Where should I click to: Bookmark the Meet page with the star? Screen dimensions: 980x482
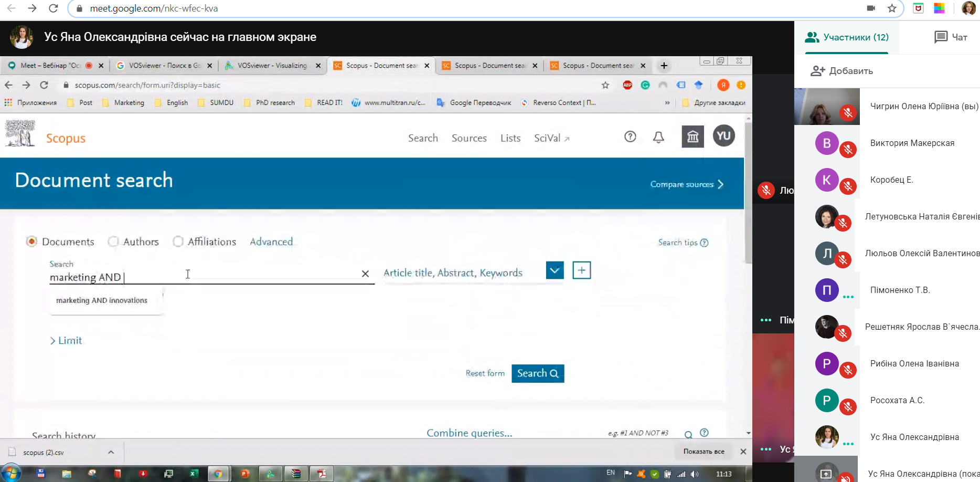point(892,8)
